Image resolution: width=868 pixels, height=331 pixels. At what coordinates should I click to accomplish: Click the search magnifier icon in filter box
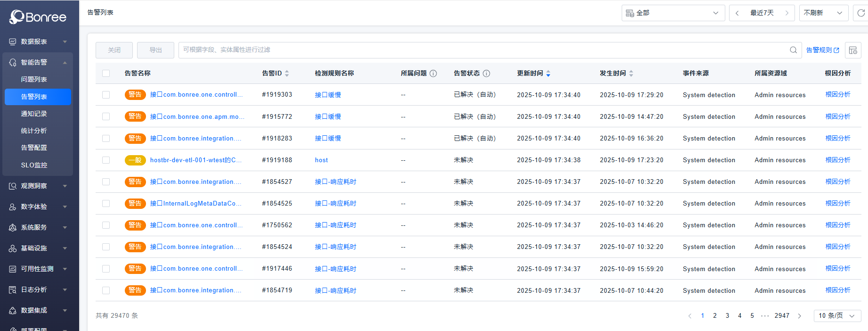pos(793,50)
